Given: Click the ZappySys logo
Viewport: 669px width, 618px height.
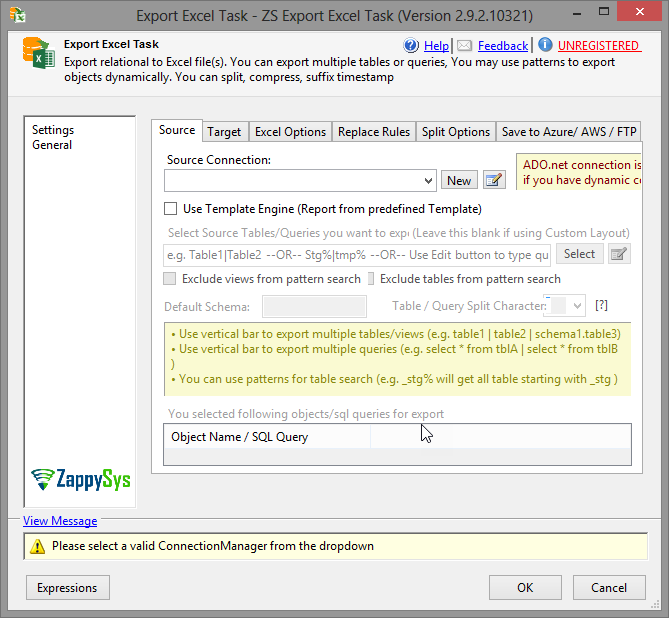Looking at the screenshot, I should [x=81, y=480].
